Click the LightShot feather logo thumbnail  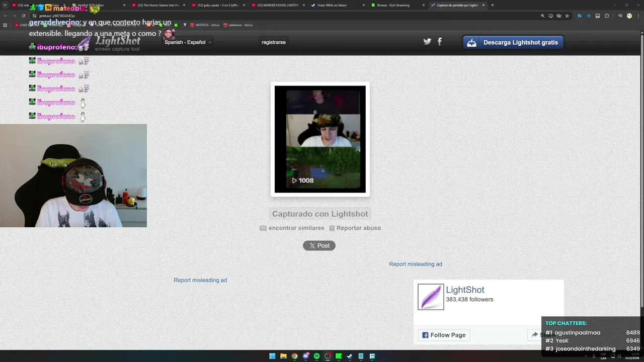(x=431, y=297)
